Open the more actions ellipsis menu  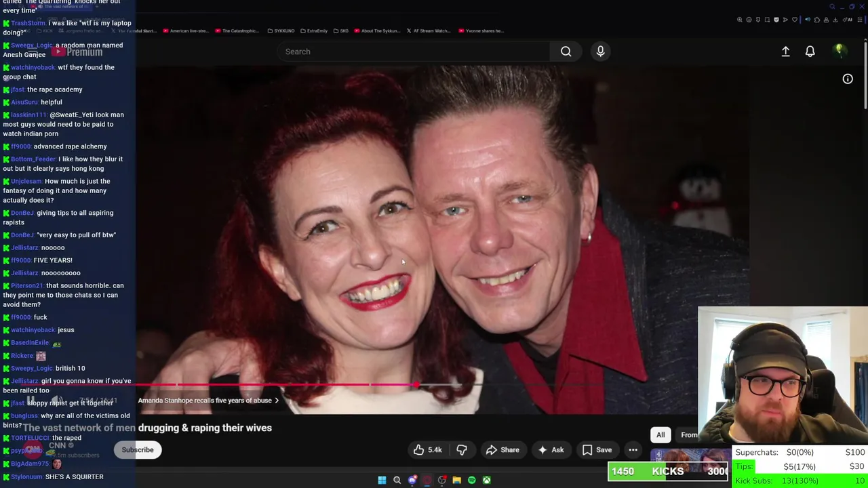pyautogui.click(x=633, y=450)
